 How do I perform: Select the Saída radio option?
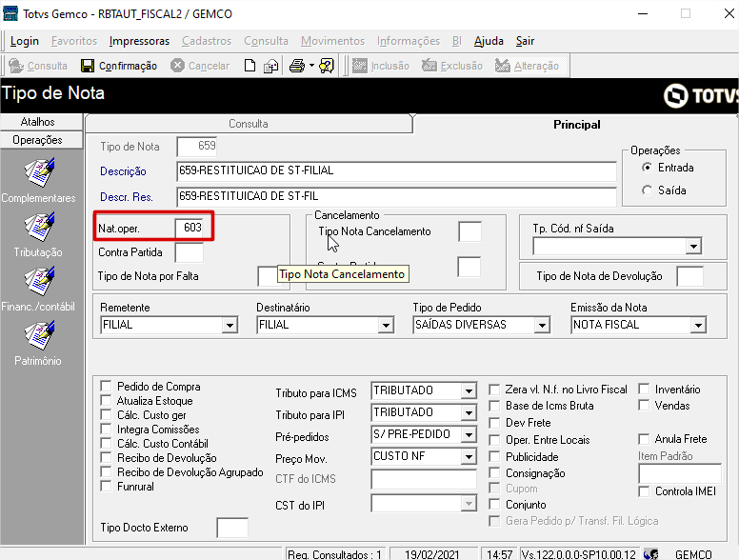647,190
